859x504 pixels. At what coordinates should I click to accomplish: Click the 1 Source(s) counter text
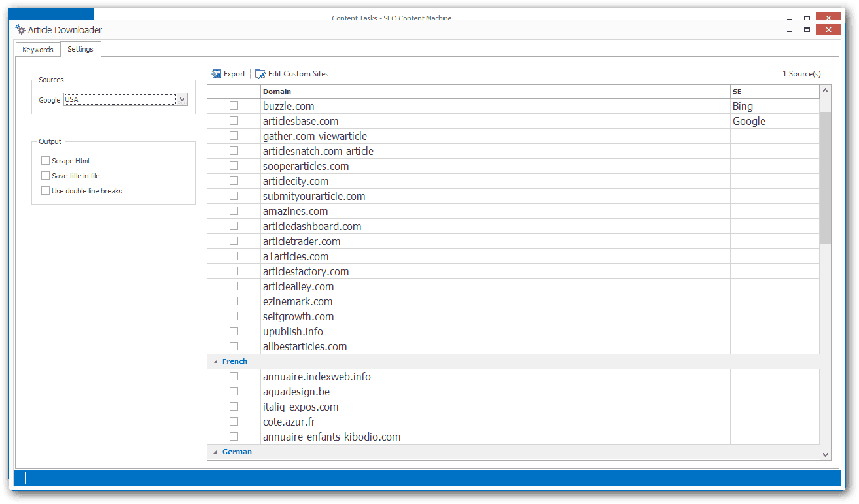(x=801, y=74)
